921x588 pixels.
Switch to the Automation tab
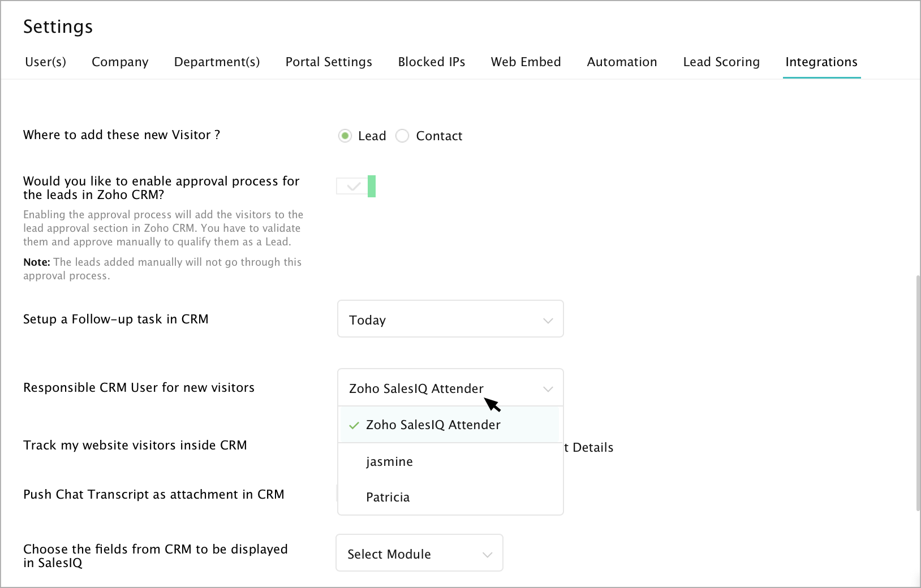(622, 62)
